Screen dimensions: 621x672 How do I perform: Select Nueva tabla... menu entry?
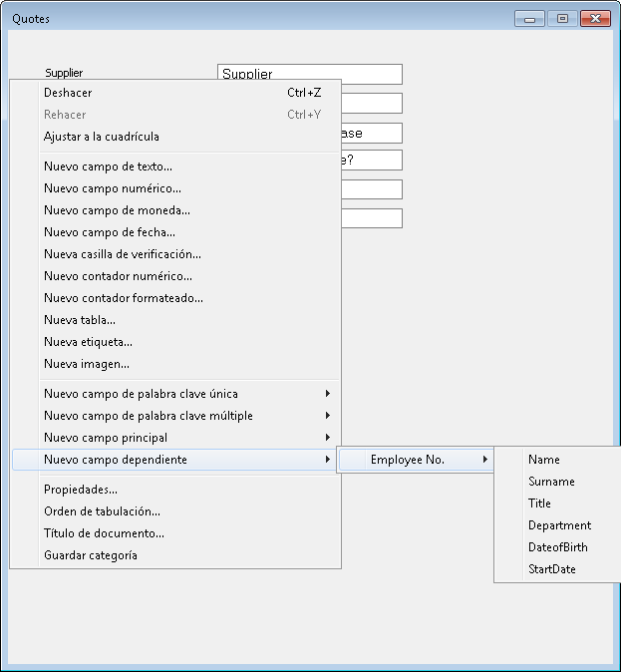175,320
